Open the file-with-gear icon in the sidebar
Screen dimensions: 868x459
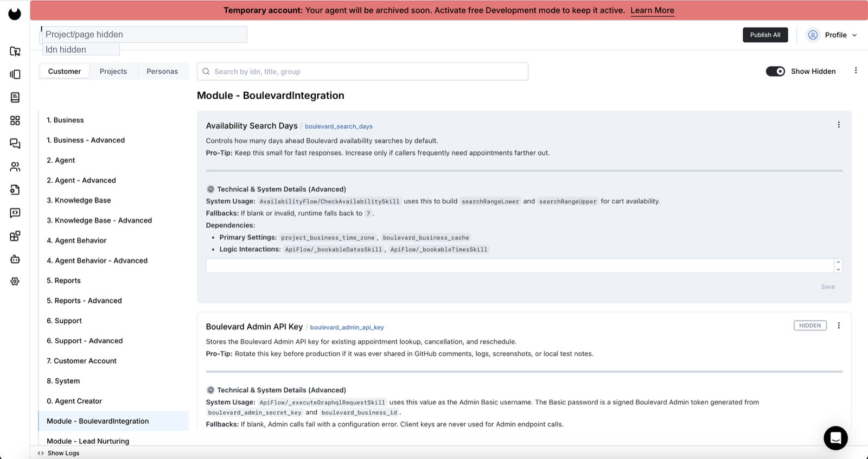pyautogui.click(x=15, y=190)
